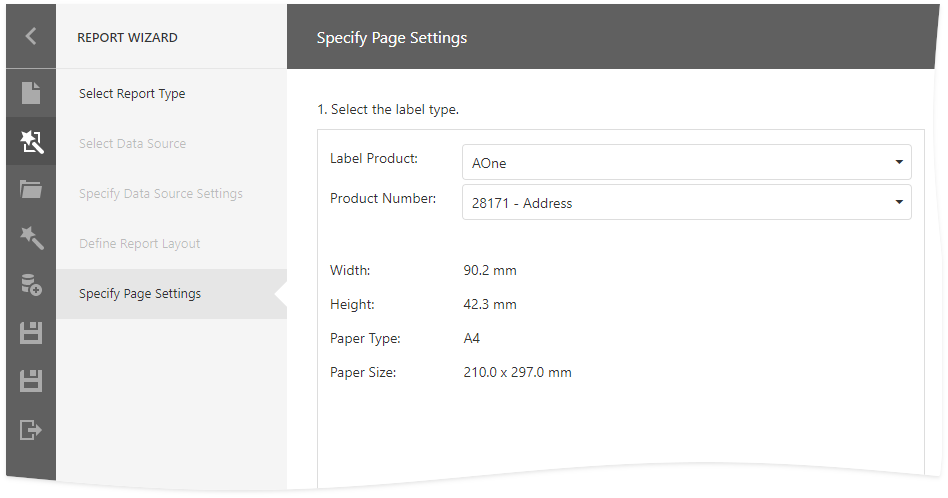
Task: Click the upper Save floppy disk icon
Action: click(31, 333)
